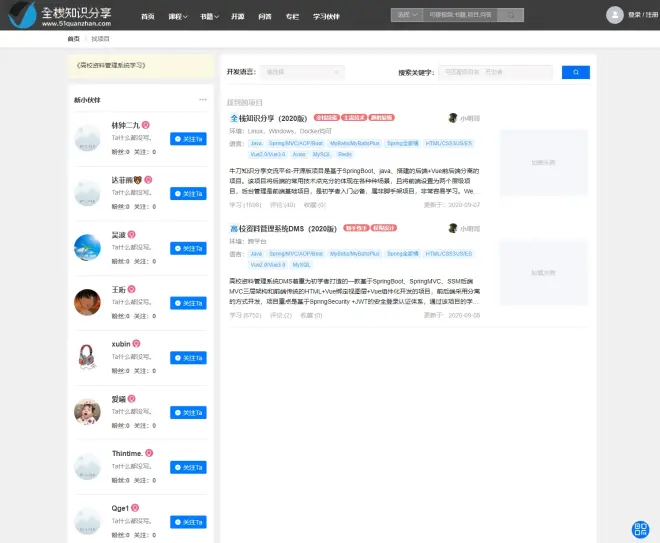Expand the 课程 dropdown in navigation bar
The image size is (660, 543).
click(x=177, y=17)
